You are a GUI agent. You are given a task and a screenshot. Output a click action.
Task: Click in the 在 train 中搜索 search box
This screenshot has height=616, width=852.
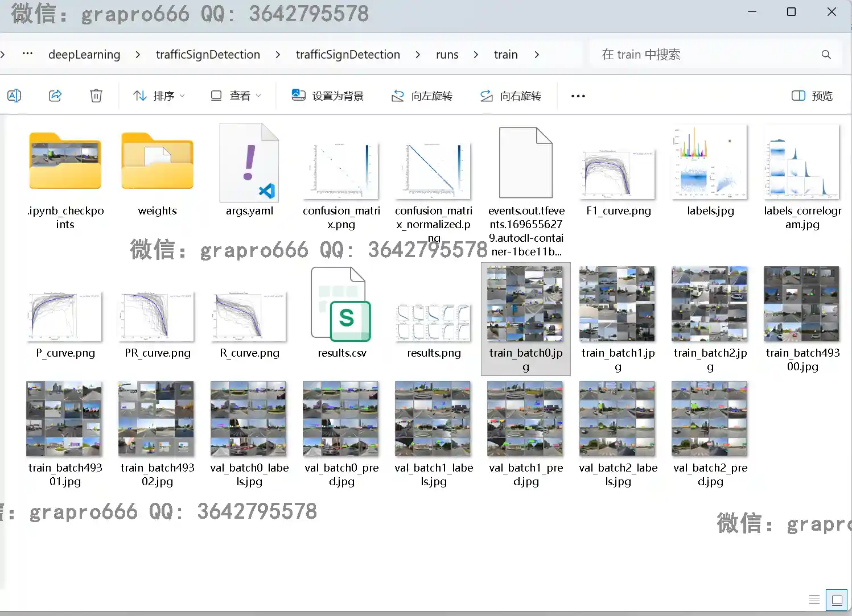655,54
